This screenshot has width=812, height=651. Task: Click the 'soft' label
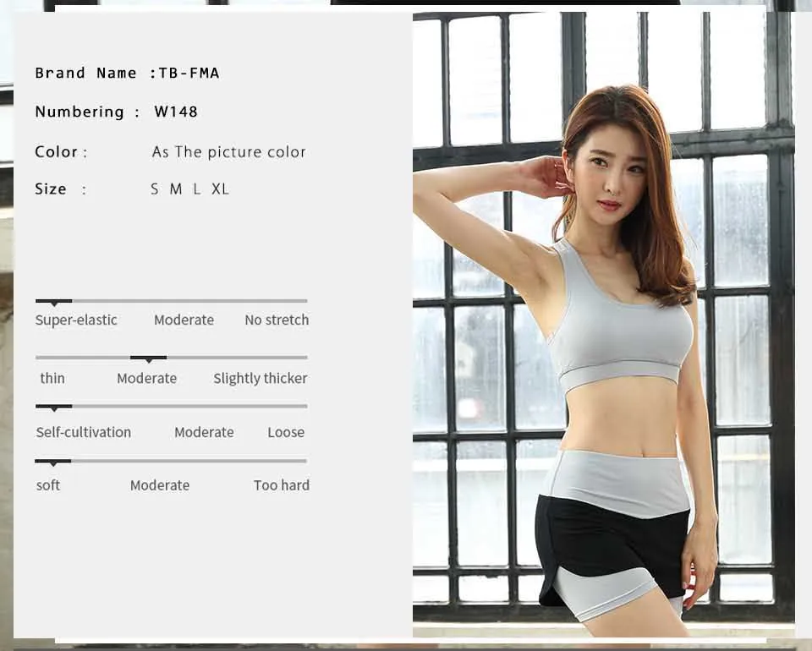pyautogui.click(x=48, y=485)
